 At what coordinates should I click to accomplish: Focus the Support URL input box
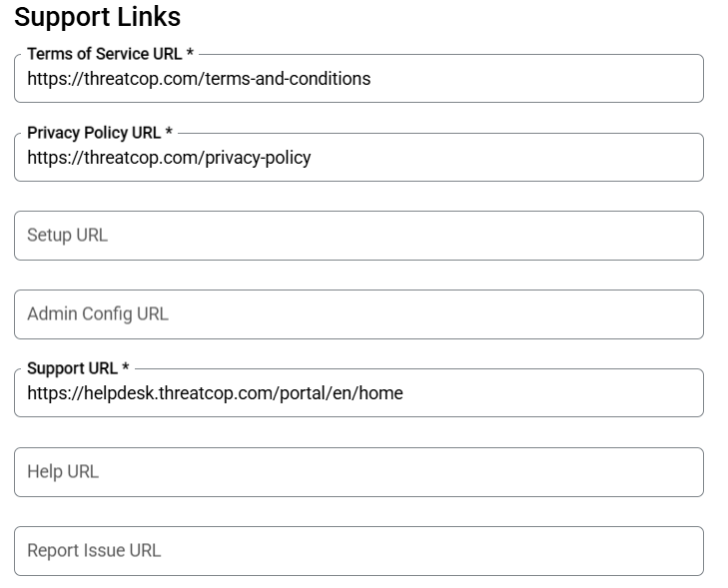359,392
